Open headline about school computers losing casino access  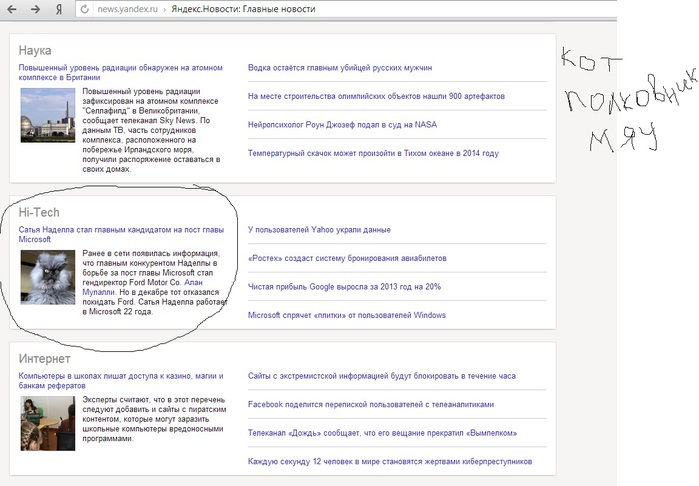pyautogui.click(x=121, y=380)
